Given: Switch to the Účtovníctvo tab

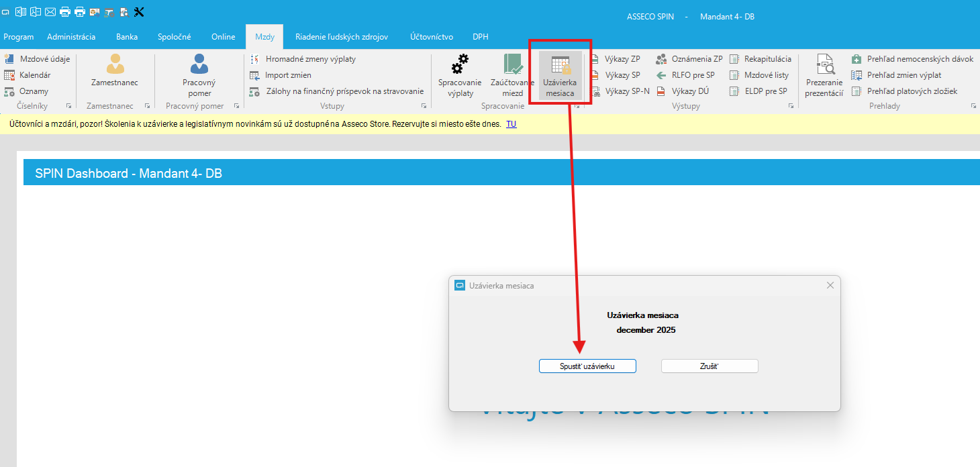Looking at the screenshot, I should tap(431, 37).
